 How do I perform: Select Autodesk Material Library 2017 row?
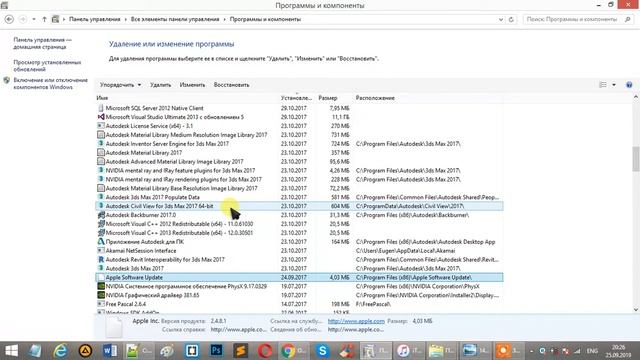point(299,153)
